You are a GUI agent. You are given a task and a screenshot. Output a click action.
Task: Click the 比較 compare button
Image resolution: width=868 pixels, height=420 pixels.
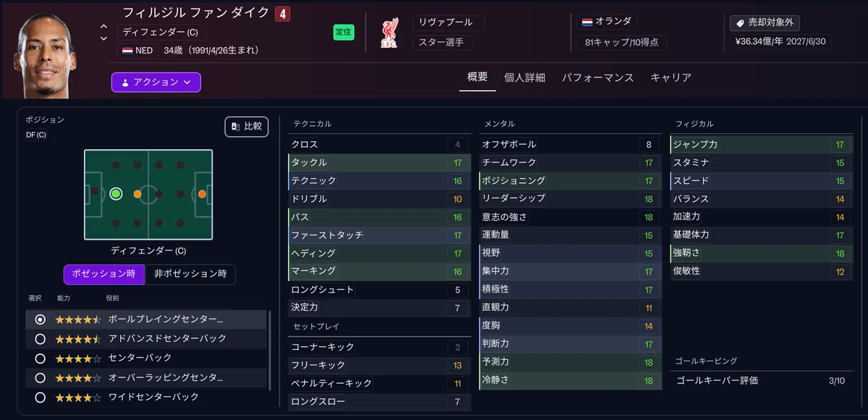(247, 127)
